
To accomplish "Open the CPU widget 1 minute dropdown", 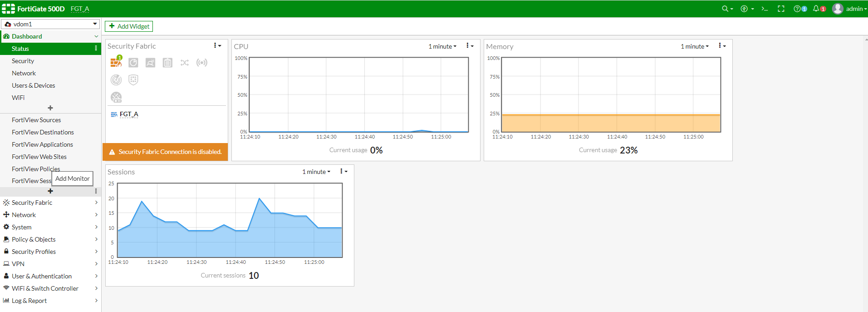I will 442,46.
